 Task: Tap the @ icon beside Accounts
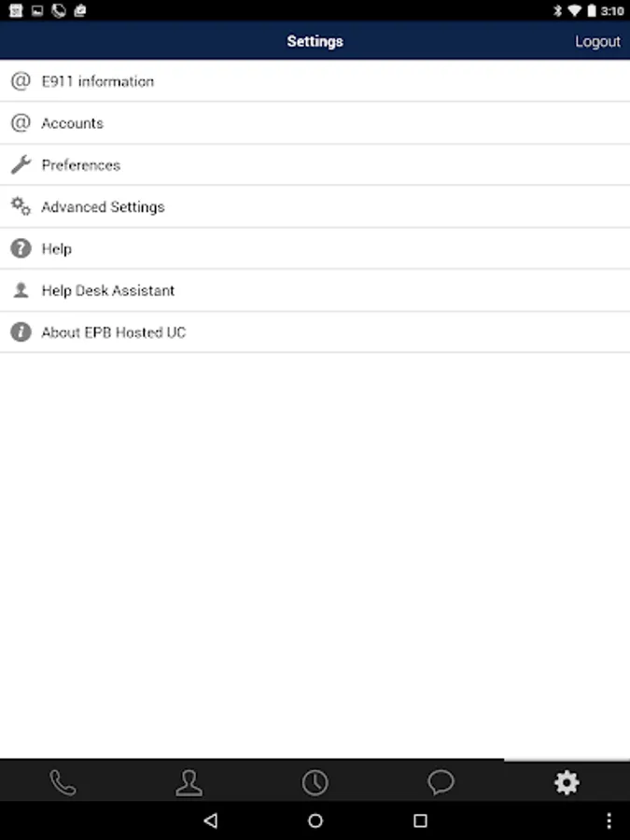click(x=21, y=123)
